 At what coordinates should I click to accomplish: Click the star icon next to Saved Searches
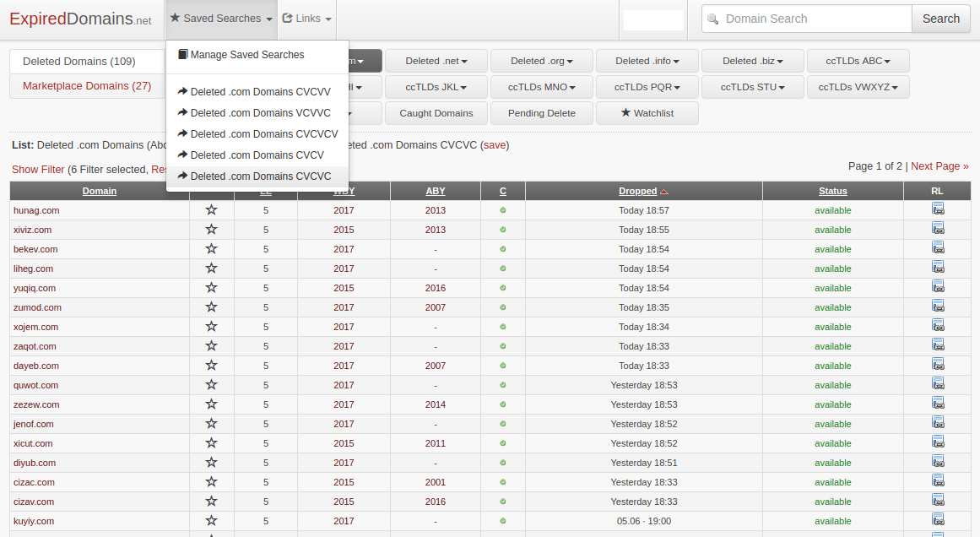(x=175, y=18)
